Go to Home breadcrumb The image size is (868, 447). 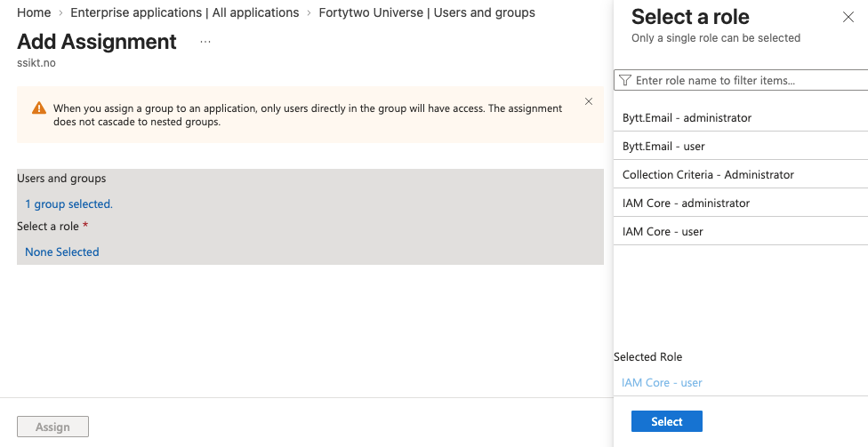click(x=34, y=12)
